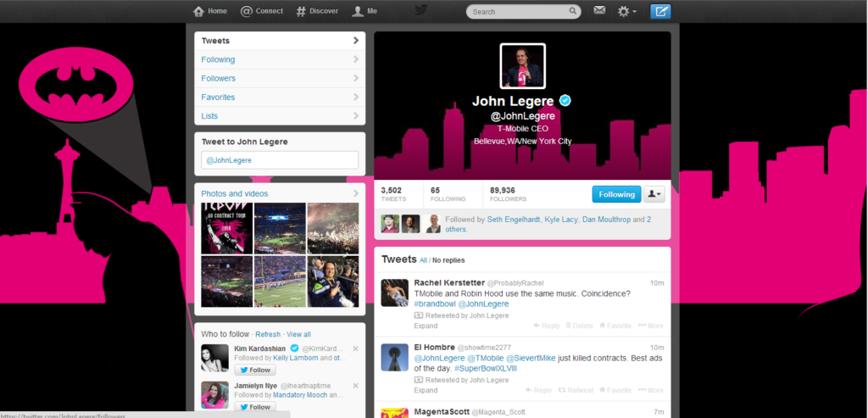
Task: Open the Kelly Lamborn link
Action: coord(296,358)
